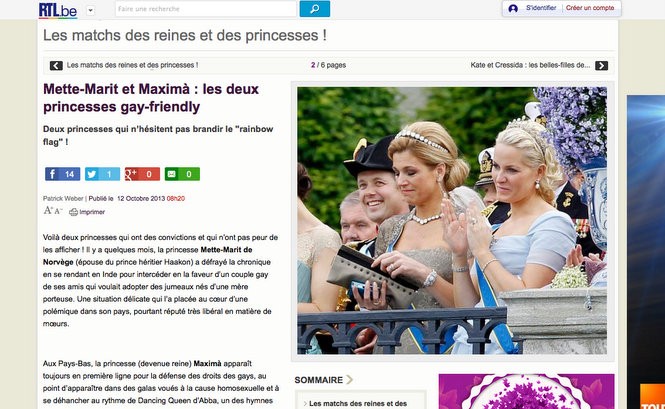
Task: Send article by email green button
Action: 182,174
